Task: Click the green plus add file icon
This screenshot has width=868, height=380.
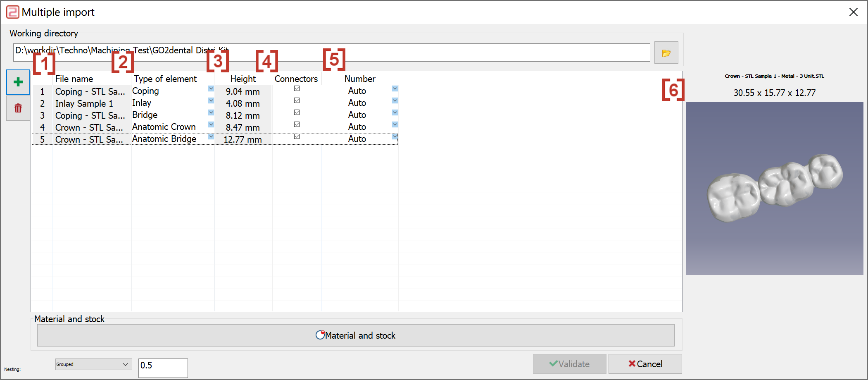Action: (18, 82)
